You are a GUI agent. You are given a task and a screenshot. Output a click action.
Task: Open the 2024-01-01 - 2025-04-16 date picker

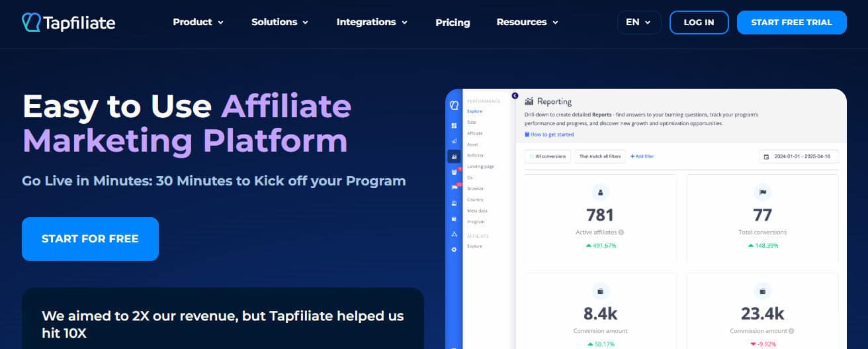(x=799, y=157)
